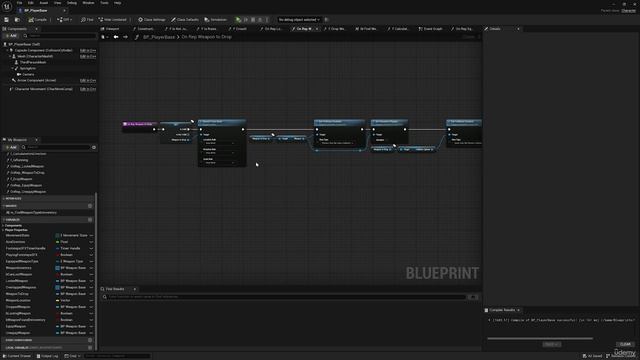Screen dimensions: 640x360
Task: Select the SpringArm component
Action: (x=27, y=69)
